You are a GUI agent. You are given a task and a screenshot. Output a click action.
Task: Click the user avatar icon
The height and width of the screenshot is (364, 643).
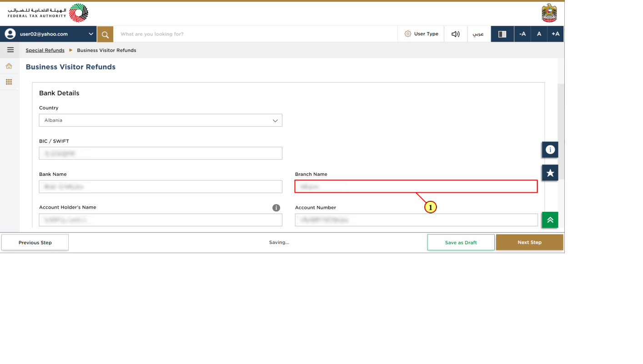(x=10, y=34)
